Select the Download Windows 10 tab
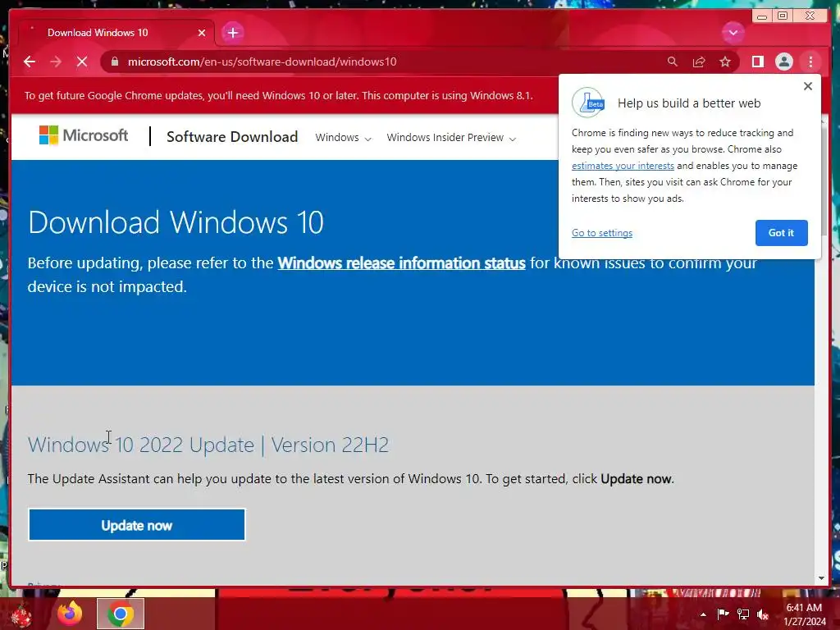Screen dimensions: 840x630 coord(115,33)
